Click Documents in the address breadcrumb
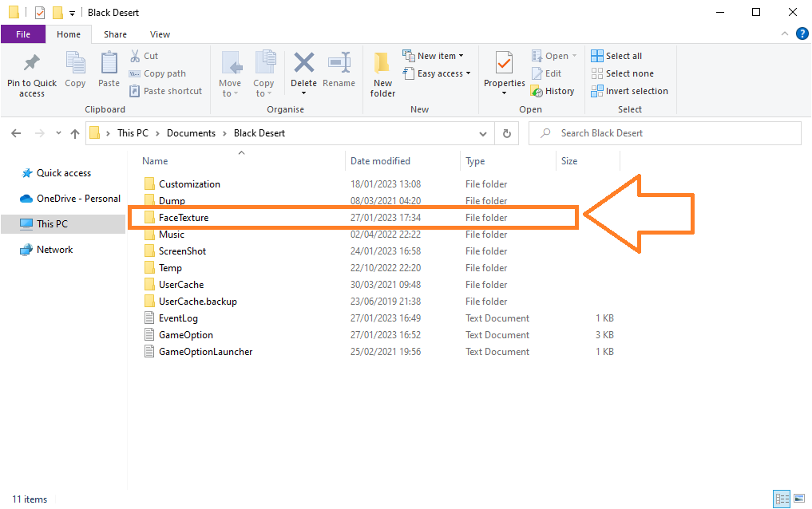 pyautogui.click(x=191, y=133)
